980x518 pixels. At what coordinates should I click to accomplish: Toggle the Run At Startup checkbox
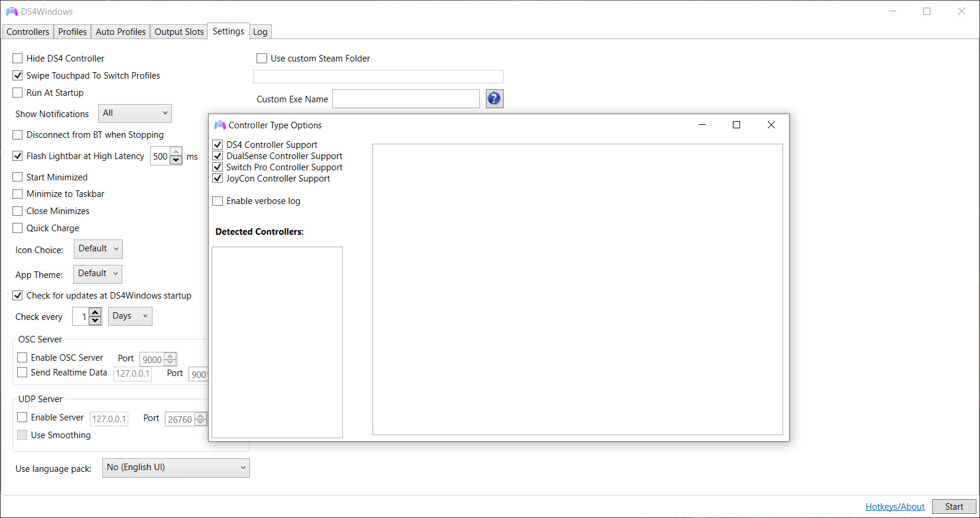click(x=18, y=92)
